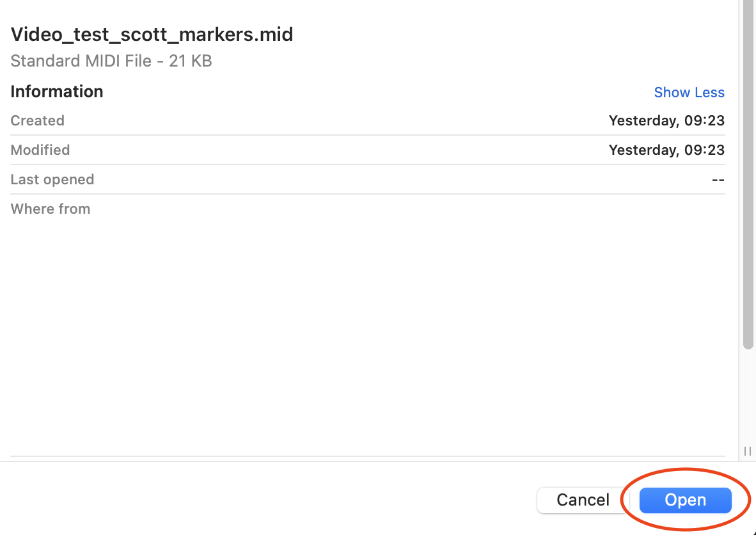The width and height of the screenshot is (756, 535).
Task: Select the Created row label
Action: (x=38, y=121)
